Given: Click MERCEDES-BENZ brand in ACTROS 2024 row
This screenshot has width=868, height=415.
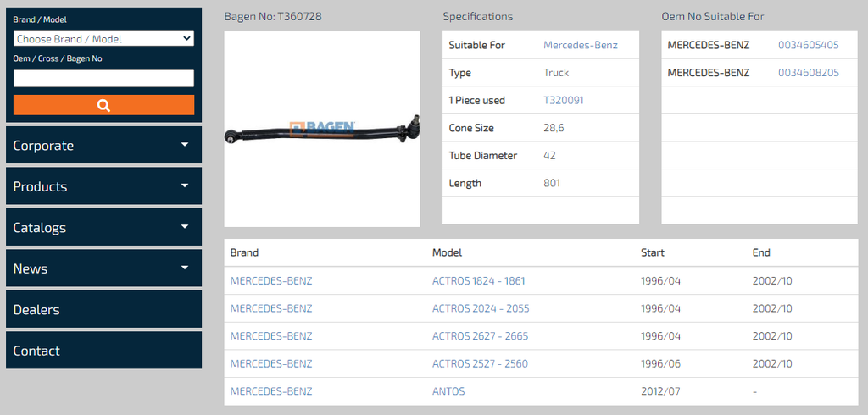Looking at the screenshot, I should 271,308.
